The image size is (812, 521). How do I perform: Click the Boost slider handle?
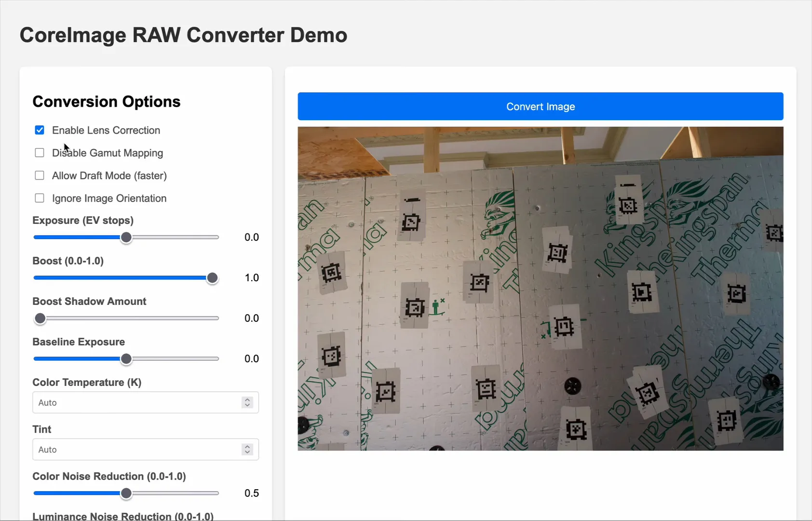tap(212, 278)
